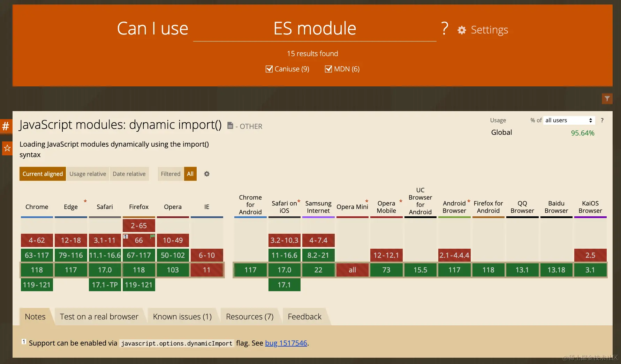621x364 pixels.
Task: Click UC Browser 15.5 cell
Action: pos(421,270)
